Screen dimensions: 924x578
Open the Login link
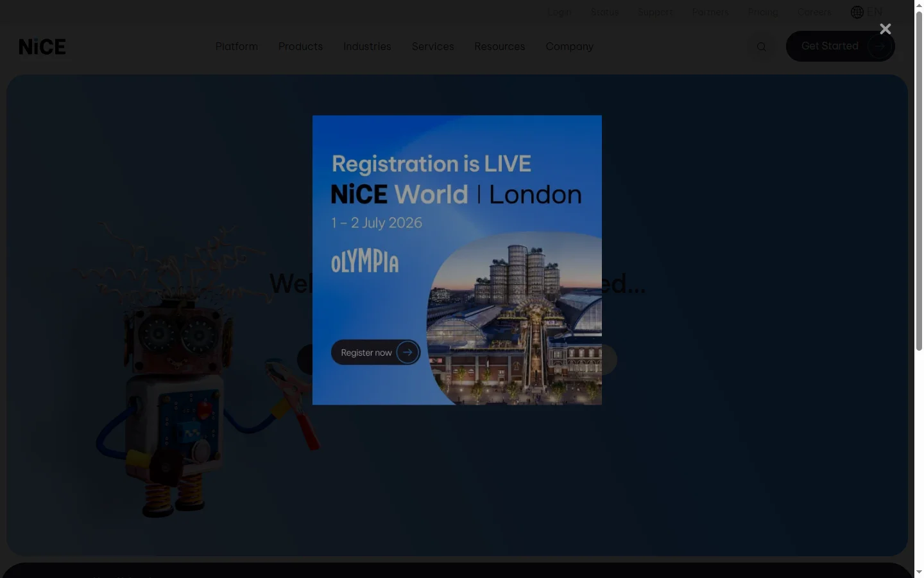point(560,12)
